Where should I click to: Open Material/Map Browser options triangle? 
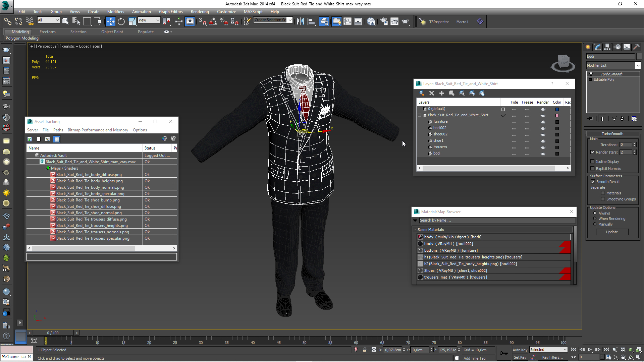(415, 221)
